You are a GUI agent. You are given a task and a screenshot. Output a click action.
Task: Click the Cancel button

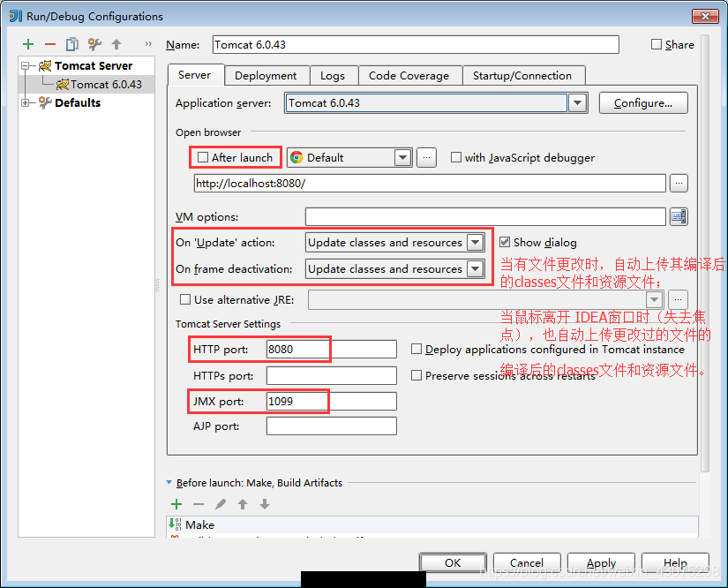tap(527, 563)
